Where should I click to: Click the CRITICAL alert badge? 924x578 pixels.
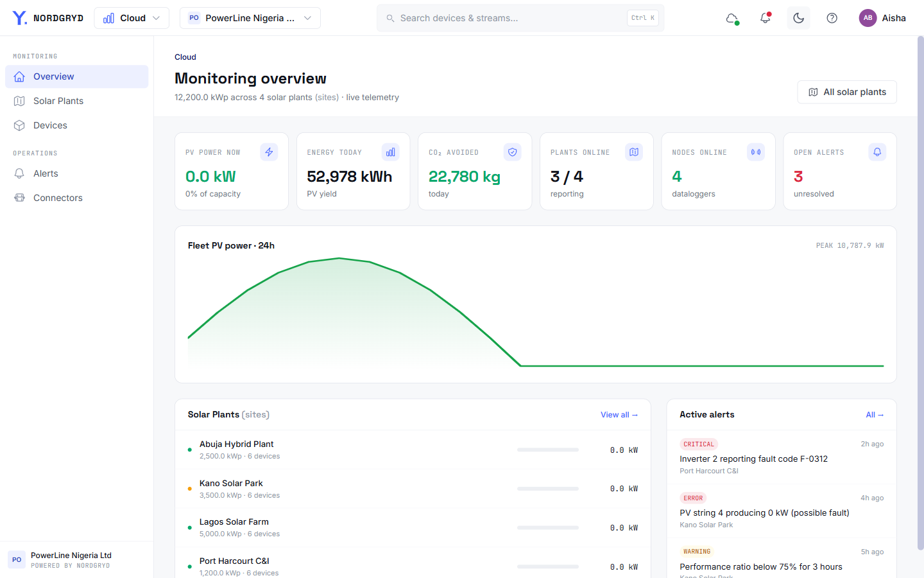point(699,444)
